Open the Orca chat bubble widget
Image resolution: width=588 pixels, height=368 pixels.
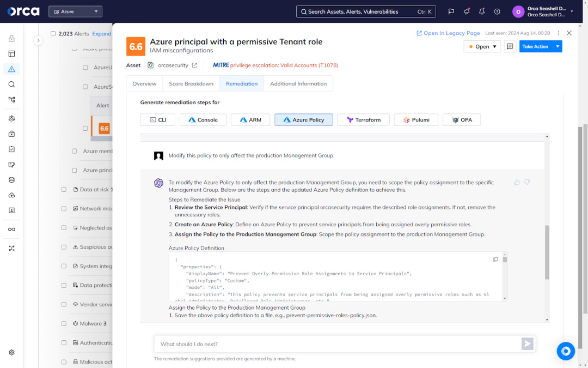[566, 351]
